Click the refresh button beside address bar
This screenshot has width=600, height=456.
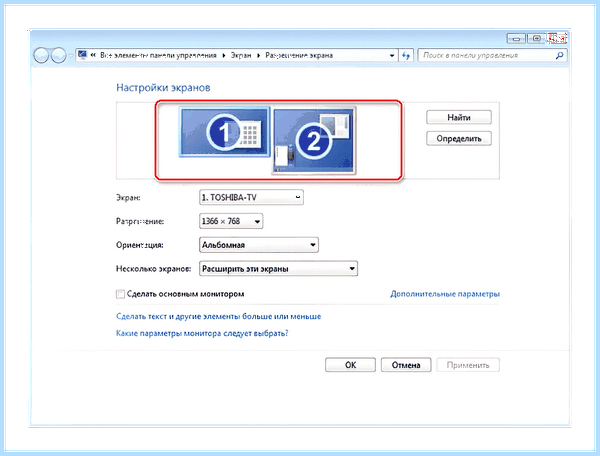coord(406,55)
